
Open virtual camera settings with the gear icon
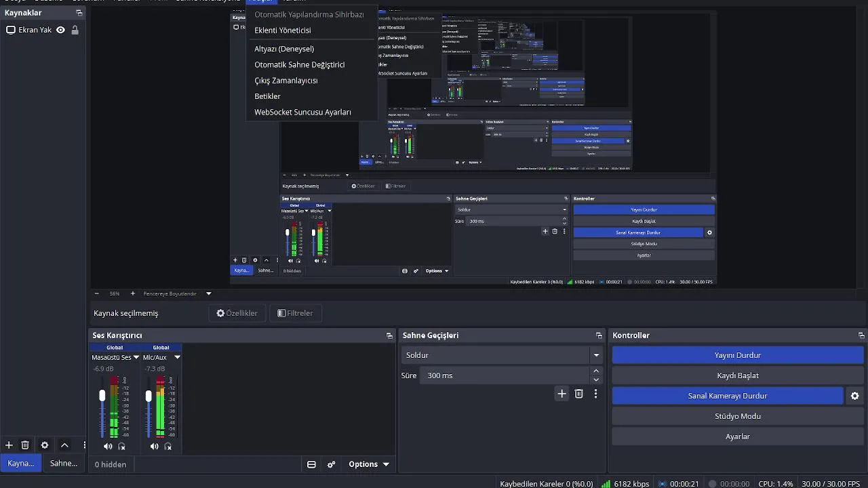(855, 396)
